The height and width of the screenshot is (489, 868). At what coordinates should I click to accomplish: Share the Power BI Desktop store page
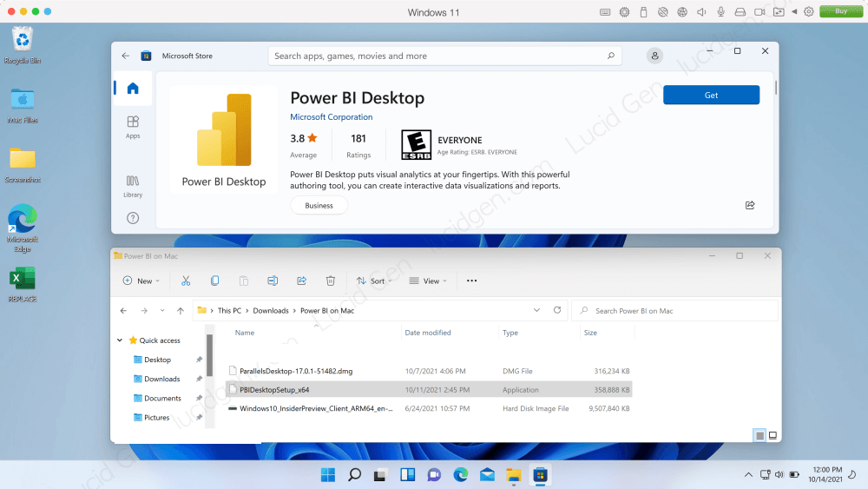750,206
